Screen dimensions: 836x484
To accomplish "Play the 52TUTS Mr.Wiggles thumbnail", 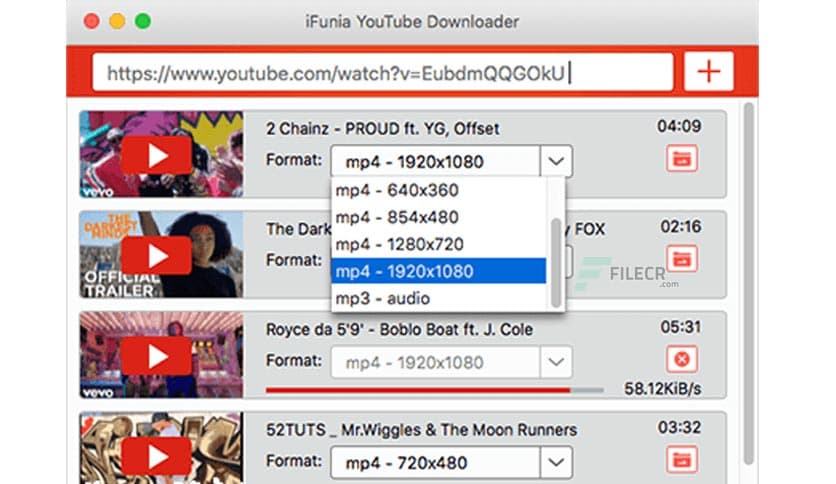I will [156, 456].
